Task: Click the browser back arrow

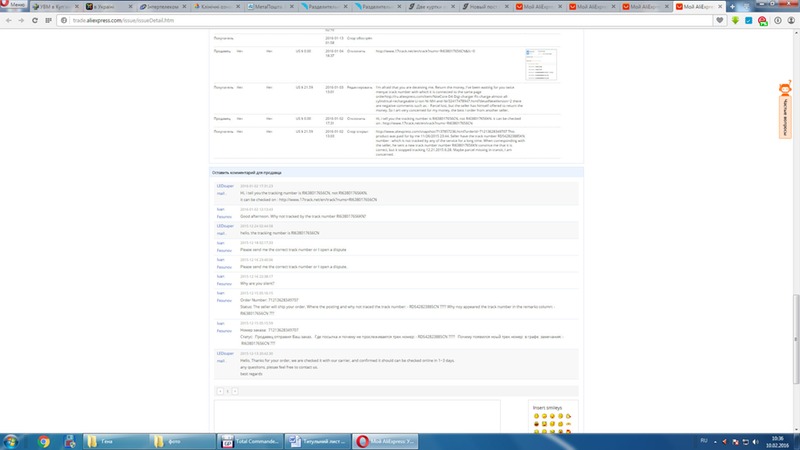Action: [9, 18]
